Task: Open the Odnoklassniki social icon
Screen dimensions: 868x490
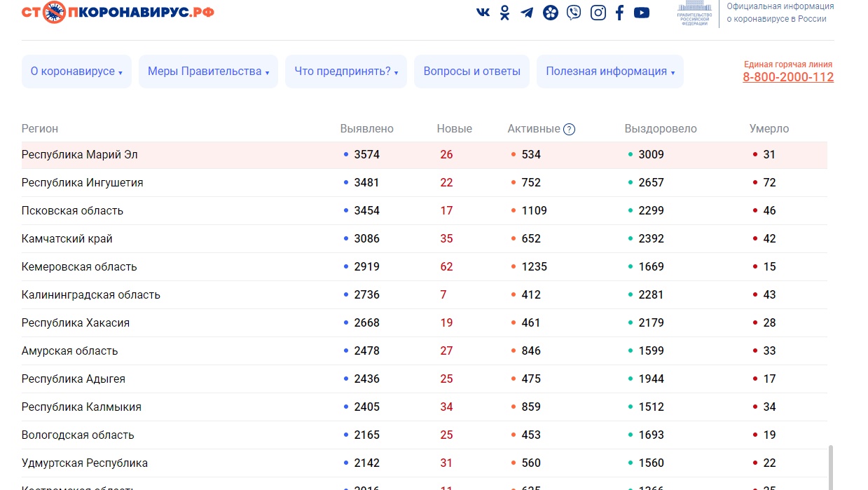Action: pos(504,13)
